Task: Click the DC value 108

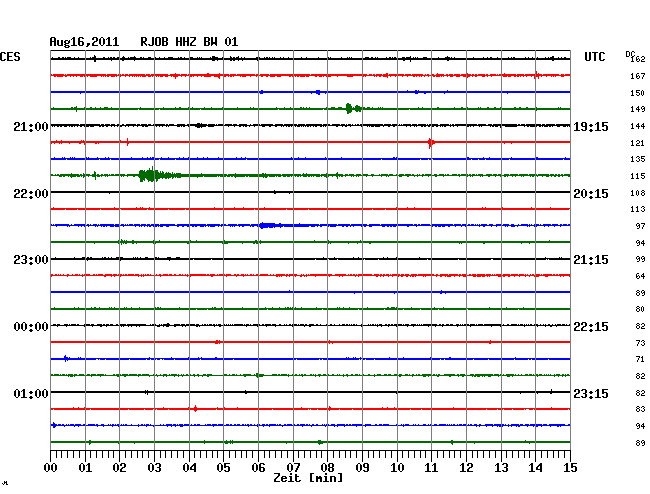Action: click(x=638, y=193)
